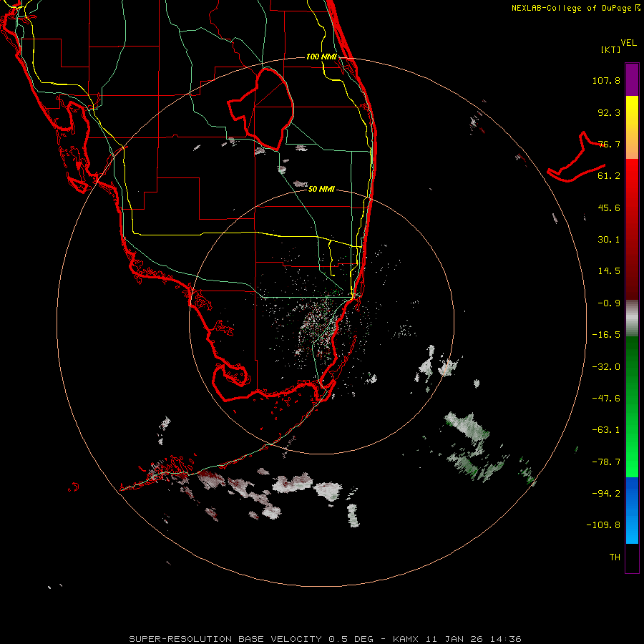Screen dimensions: 644x644
Task: Select the -47.6 legend value
Action: pyautogui.click(x=606, y=399)
